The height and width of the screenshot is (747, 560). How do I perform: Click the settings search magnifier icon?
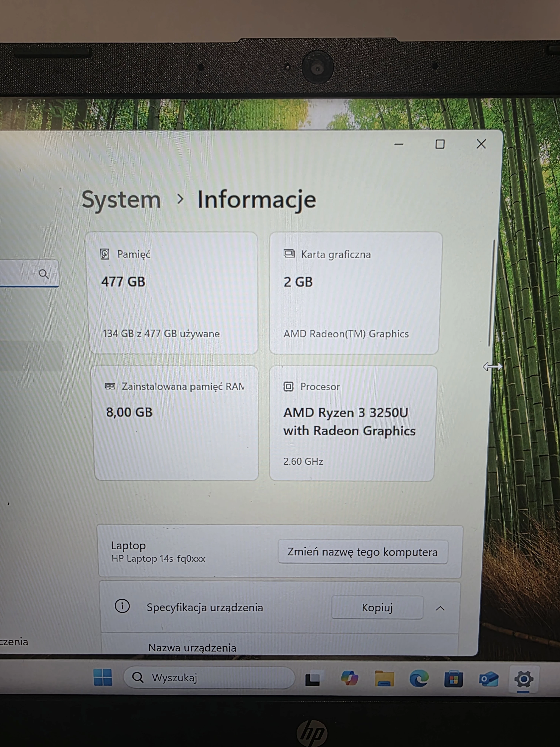43,274
